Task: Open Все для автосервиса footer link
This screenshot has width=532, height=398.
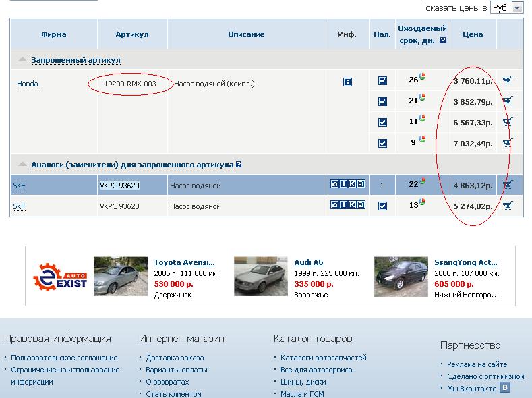Action: [x=316, y=370]
